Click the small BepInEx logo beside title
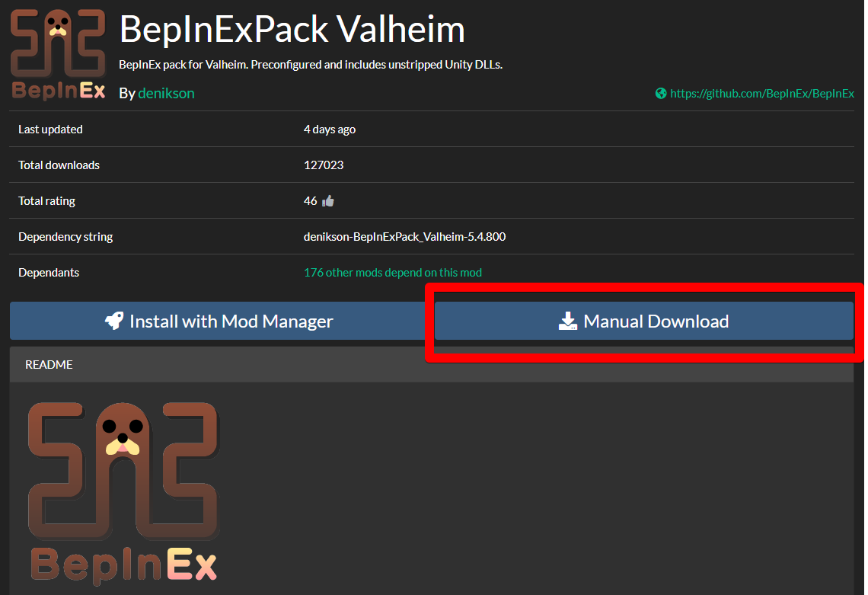 point(58,54)
